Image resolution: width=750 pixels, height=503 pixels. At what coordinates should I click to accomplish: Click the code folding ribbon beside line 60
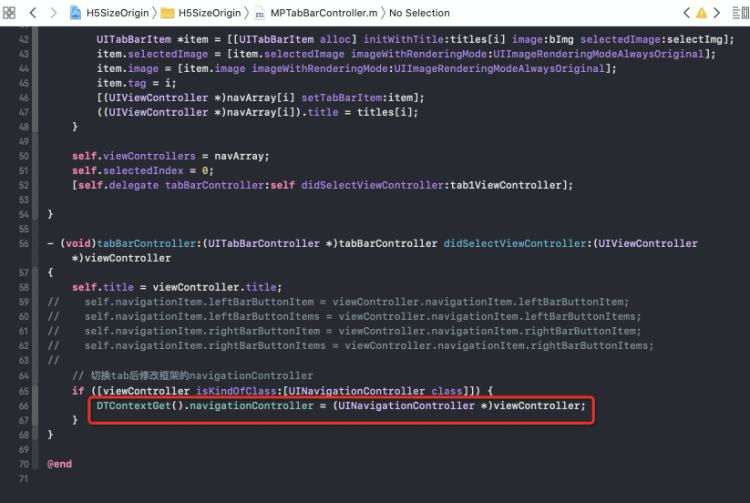35,317
